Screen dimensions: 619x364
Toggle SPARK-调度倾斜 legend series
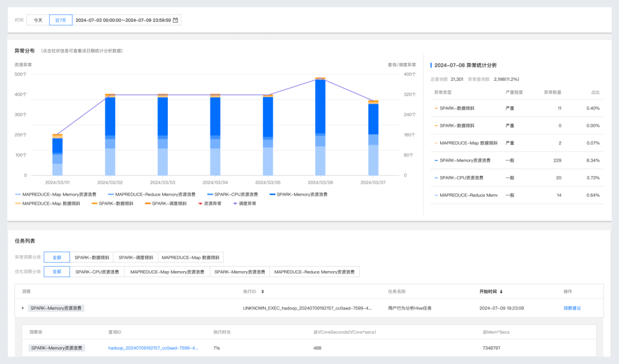click(166, 203)
